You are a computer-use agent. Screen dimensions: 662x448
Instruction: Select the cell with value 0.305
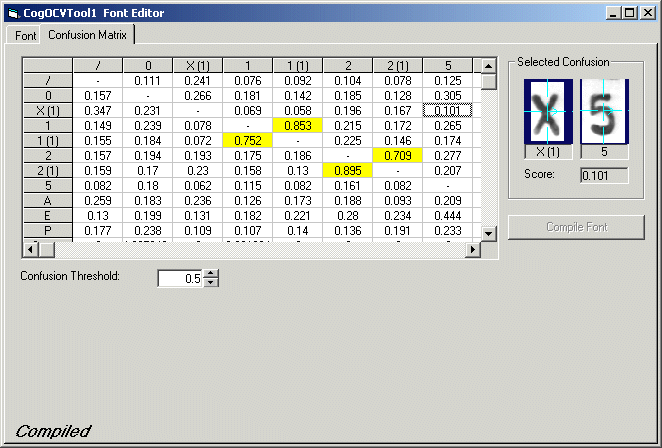[x=448, y=95]
